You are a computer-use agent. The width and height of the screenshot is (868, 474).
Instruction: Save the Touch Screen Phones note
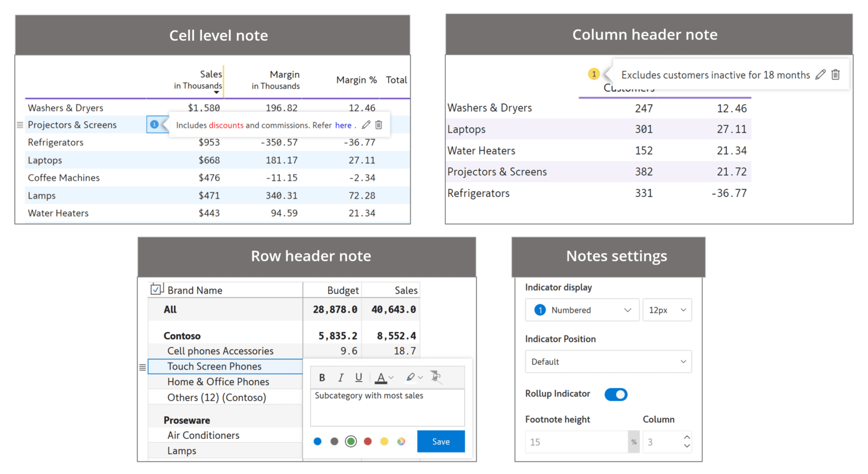pos(441,441)
